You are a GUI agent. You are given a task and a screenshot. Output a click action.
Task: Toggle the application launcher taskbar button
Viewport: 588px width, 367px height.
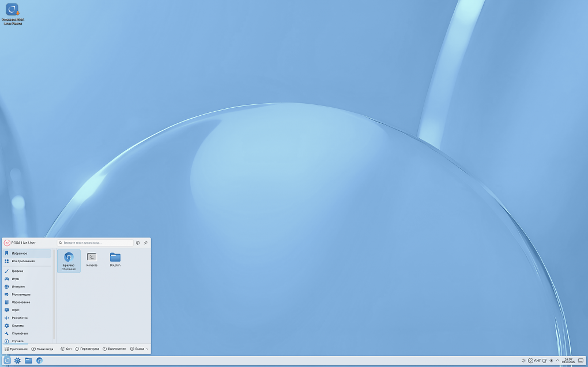pos(7,361)
